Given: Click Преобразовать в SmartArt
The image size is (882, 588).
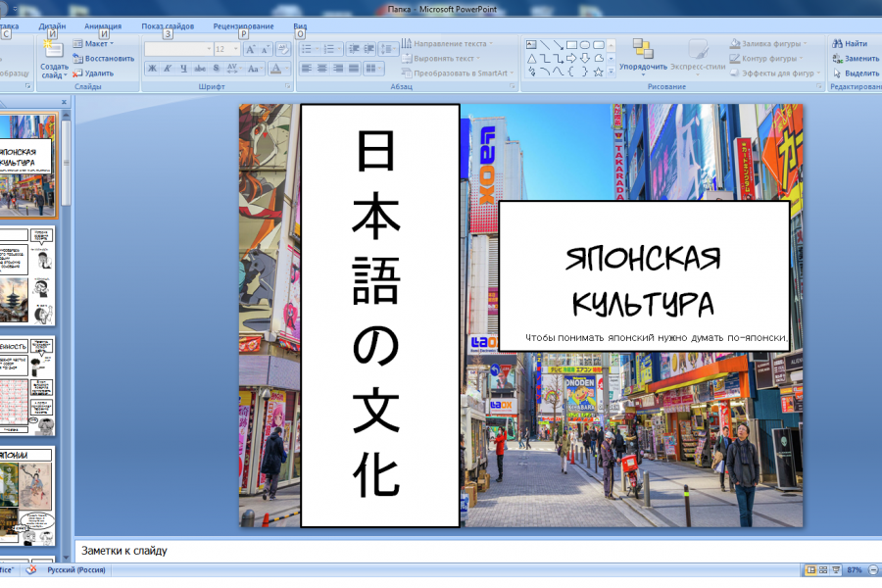Looking at the screenshot, I should 458,73.
